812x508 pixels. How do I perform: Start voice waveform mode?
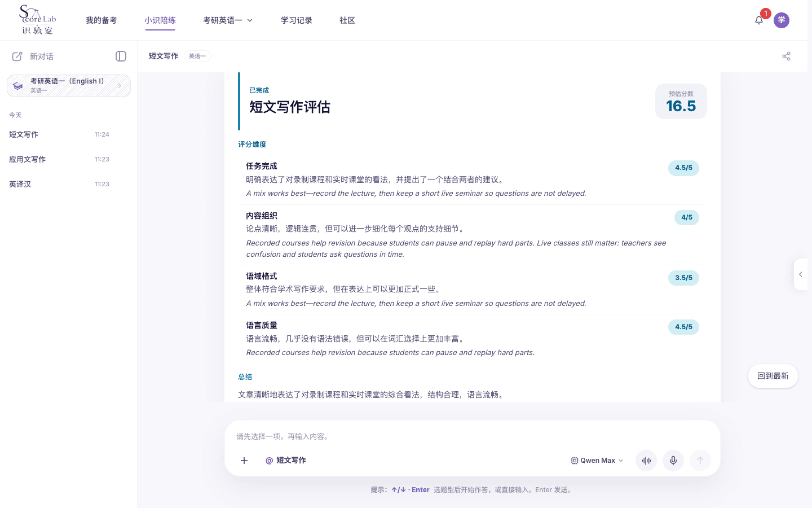click(x=646, y=461)
